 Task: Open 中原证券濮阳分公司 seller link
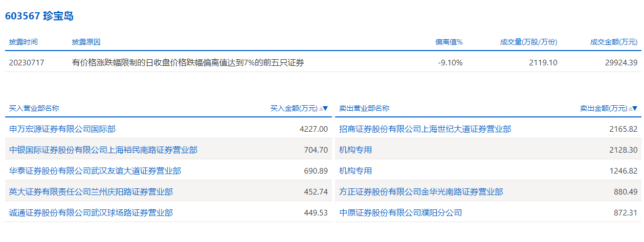(x=401, y=212)
